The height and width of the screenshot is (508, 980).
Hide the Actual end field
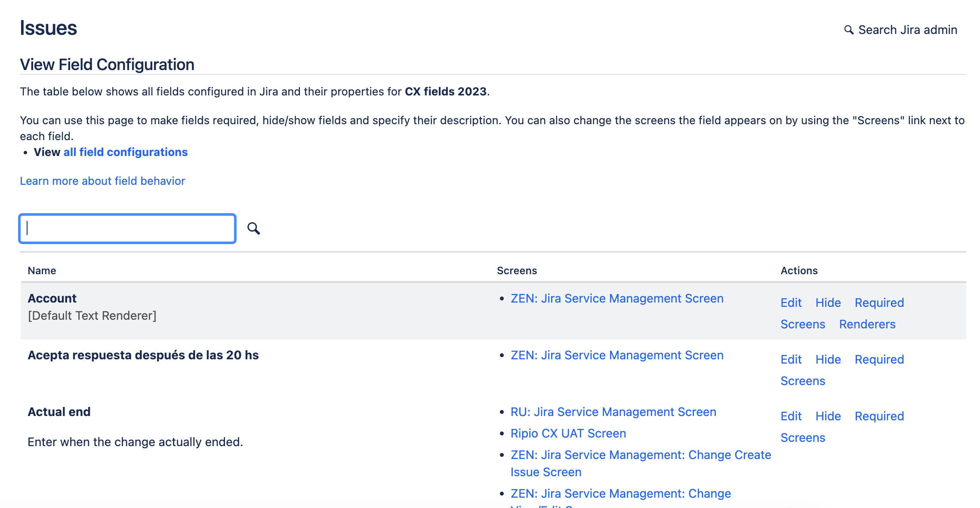828,416
